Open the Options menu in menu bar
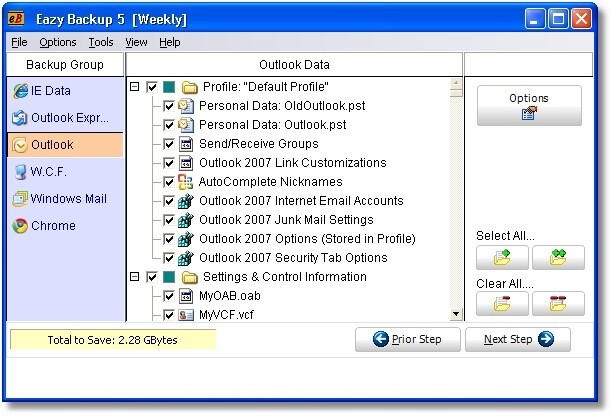Viewport: 612px width, 416px height. click(x=58, y=42)
